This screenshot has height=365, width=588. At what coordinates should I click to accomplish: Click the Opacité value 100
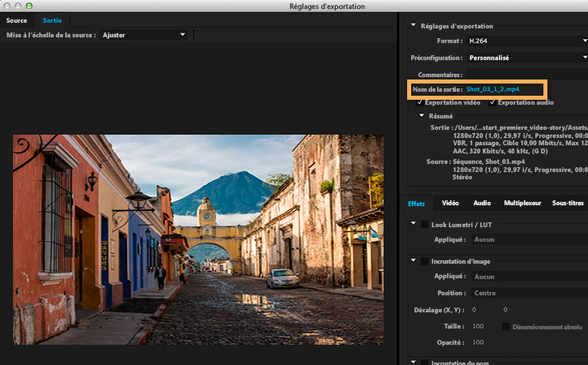pos(478,343)
